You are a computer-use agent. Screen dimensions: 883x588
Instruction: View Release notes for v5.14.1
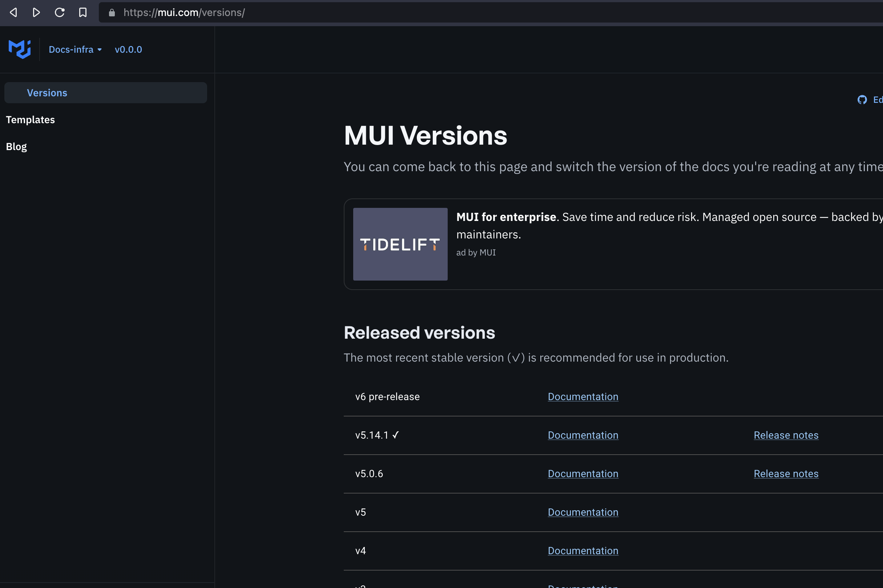coord(786,435)
